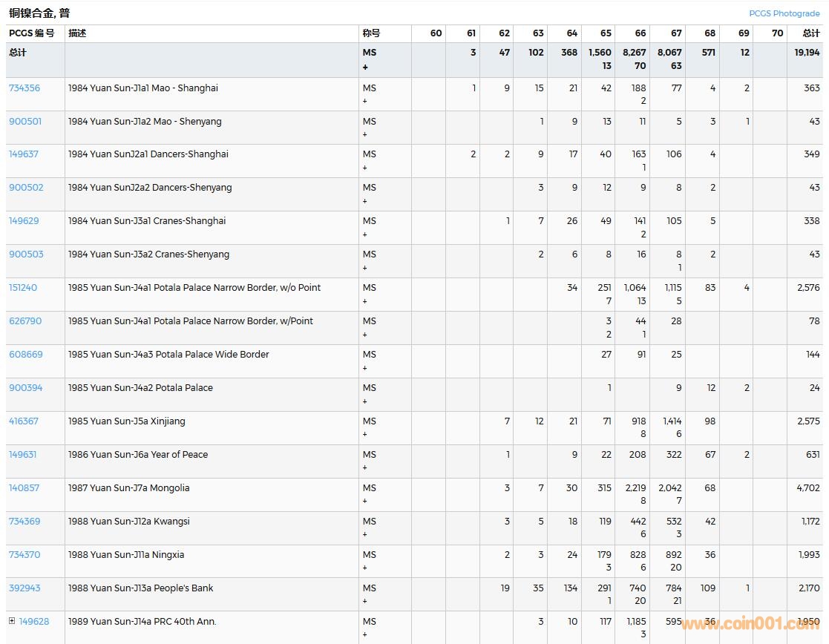The height and width of the screenshot is (644, 829).
Task: Open PCGS number 900502 entry
Action: (x=26, y=188)
